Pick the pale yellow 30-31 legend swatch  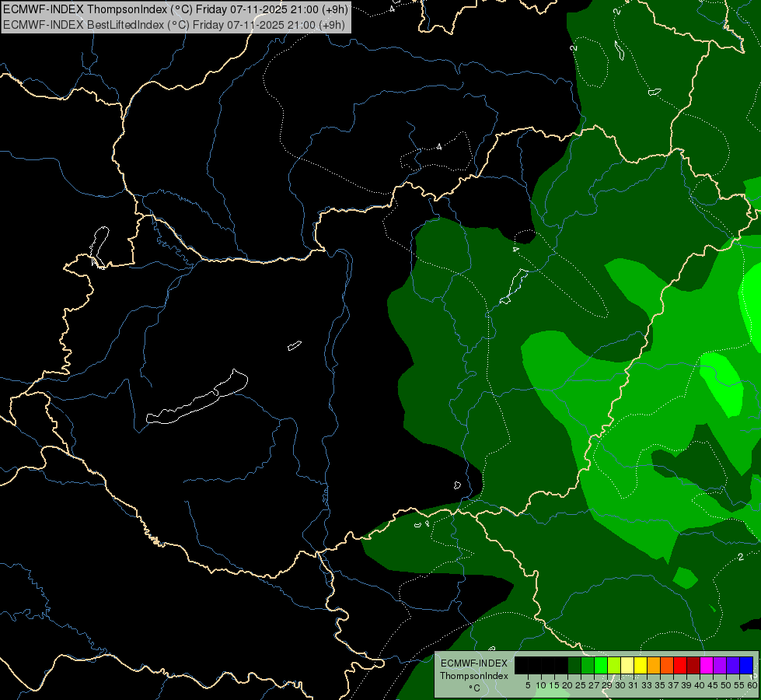tap(627, 665)
